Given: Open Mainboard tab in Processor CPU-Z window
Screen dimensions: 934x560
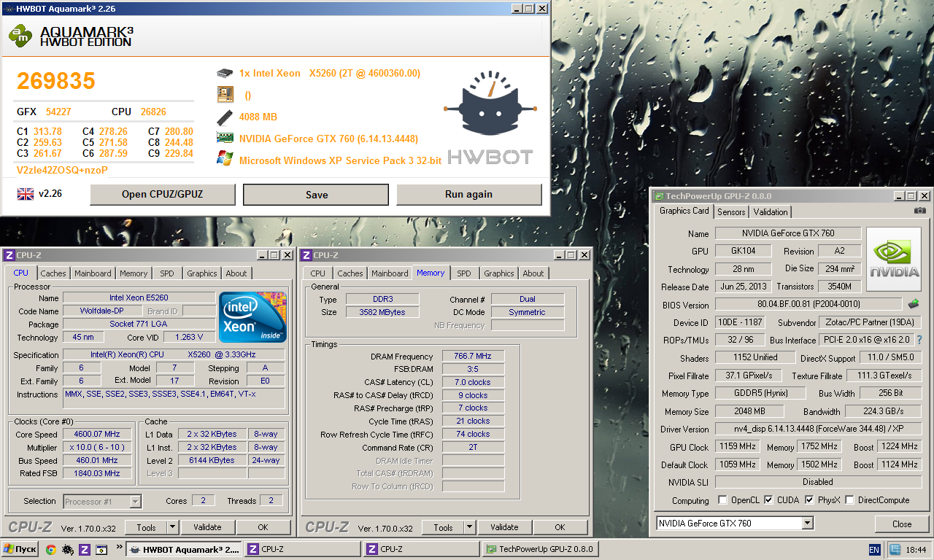Looking at the screenshot, I should pyautogui.click(x=93, y=273).
